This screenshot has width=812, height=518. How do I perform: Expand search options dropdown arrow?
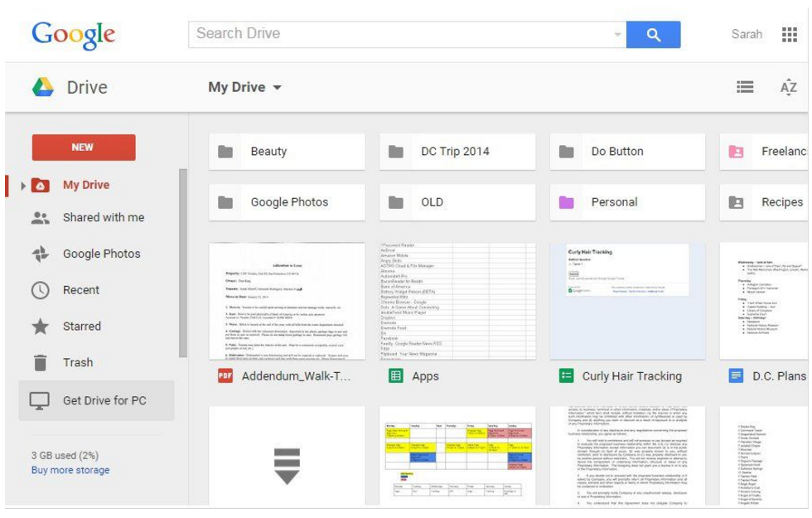click(617, 35)
